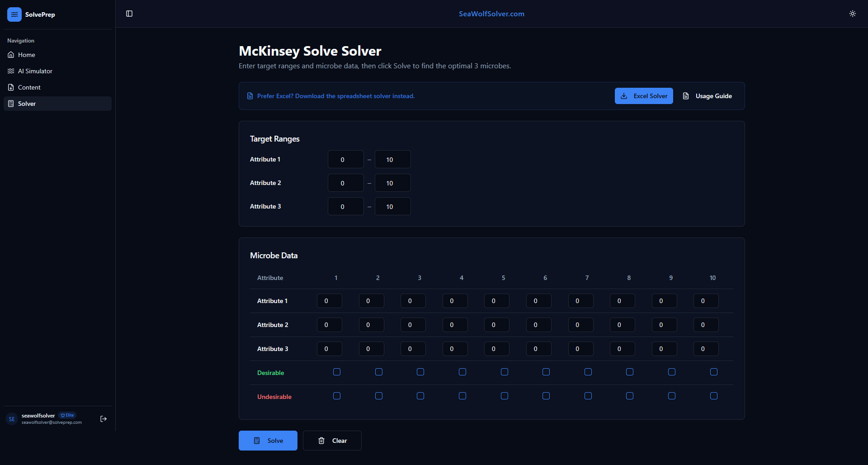Click the Elite badge next to seawolfsolver
Screen dimensions: 868x465
(x=67, y=415)
